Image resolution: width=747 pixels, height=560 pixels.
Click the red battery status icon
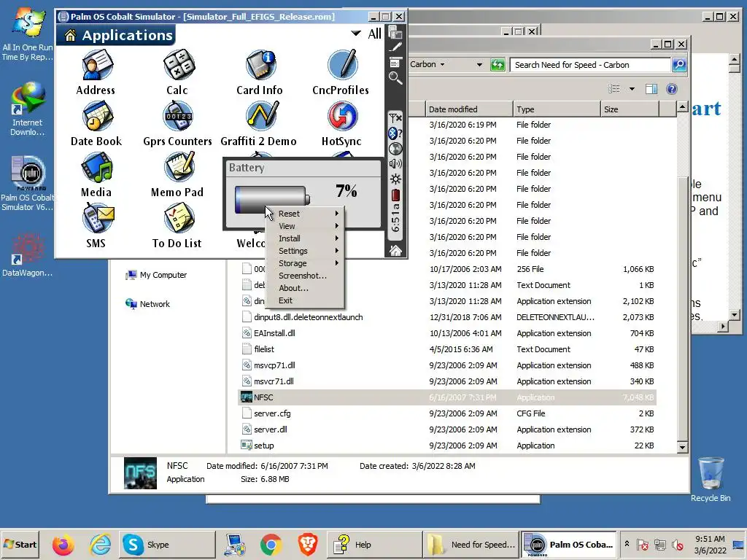[395, 195]
